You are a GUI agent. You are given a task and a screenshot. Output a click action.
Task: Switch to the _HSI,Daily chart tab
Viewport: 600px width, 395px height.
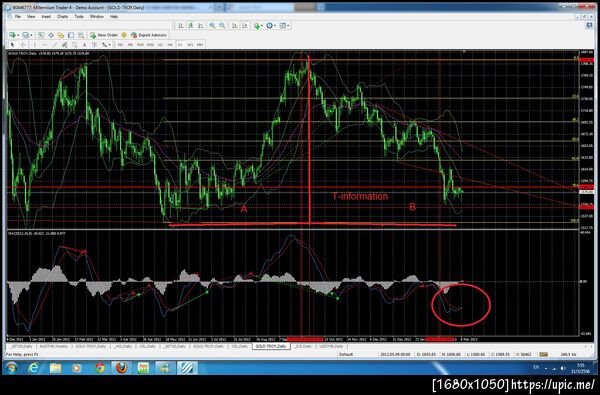pos(122,346)
